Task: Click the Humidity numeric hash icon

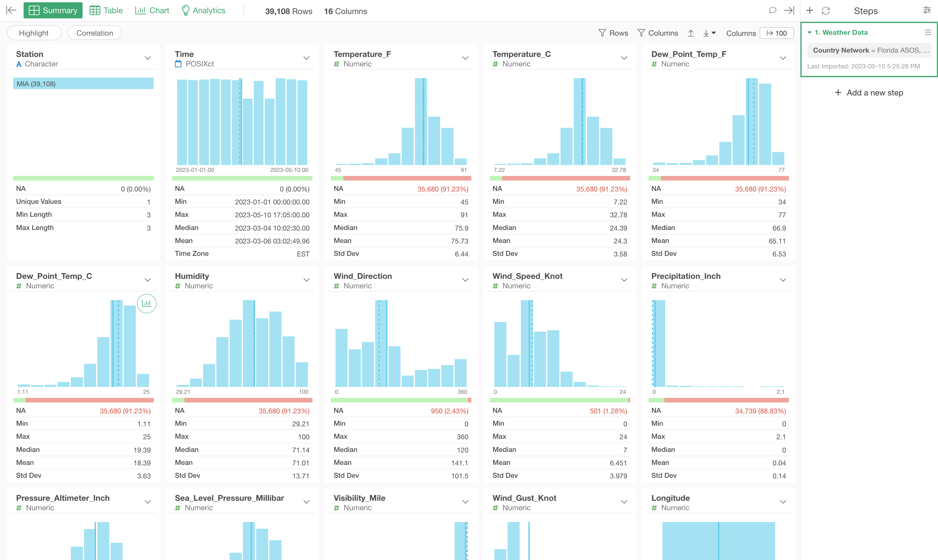Action: point(178,286)
